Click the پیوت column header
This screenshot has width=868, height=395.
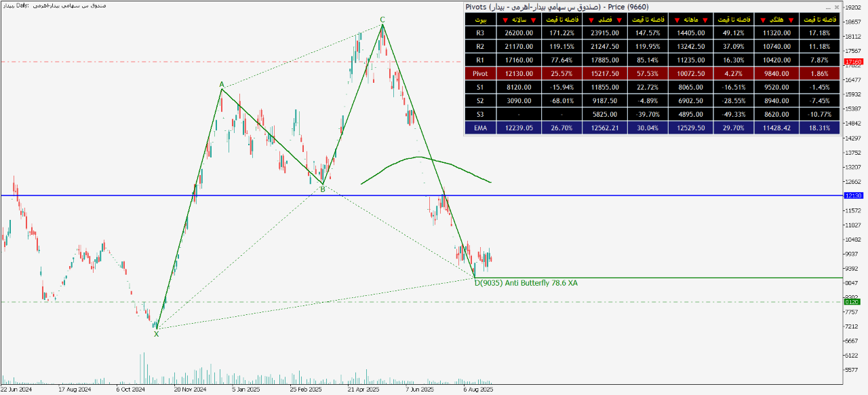click(480, 20)
